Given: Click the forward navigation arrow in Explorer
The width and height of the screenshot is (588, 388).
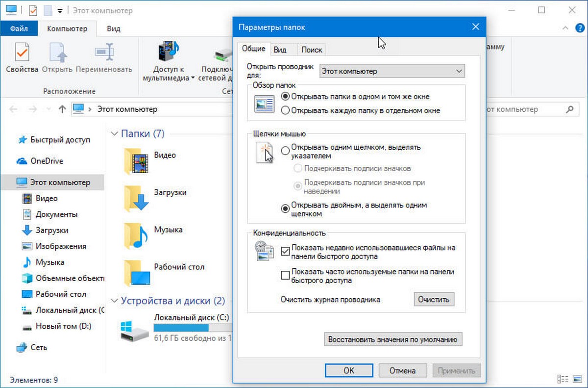Looking at the screenshot, I should click(x=32, y=109).
